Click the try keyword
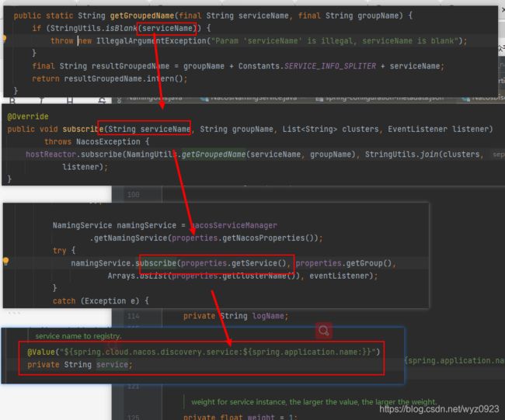 coord(60,251)
